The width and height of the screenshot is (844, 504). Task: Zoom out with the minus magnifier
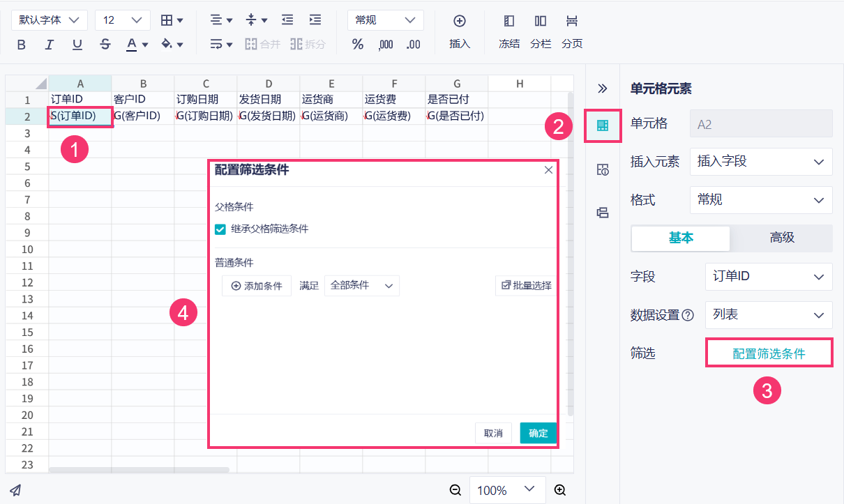[455, 490]
